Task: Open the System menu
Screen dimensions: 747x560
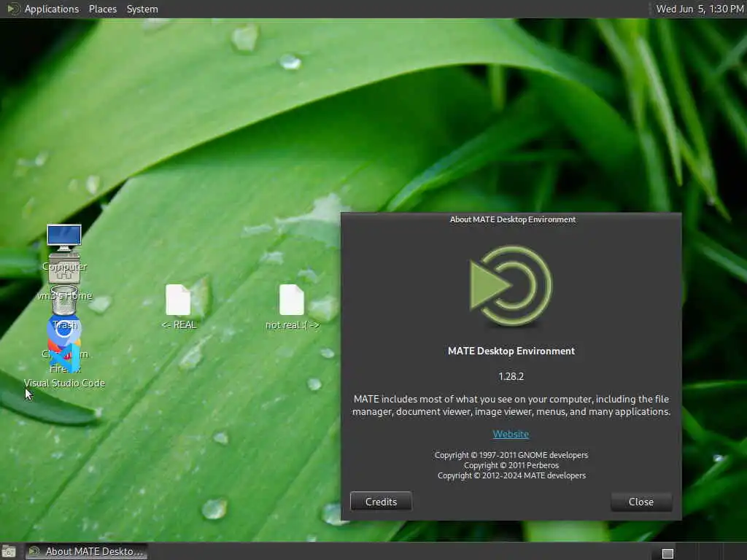Action: 142,9
